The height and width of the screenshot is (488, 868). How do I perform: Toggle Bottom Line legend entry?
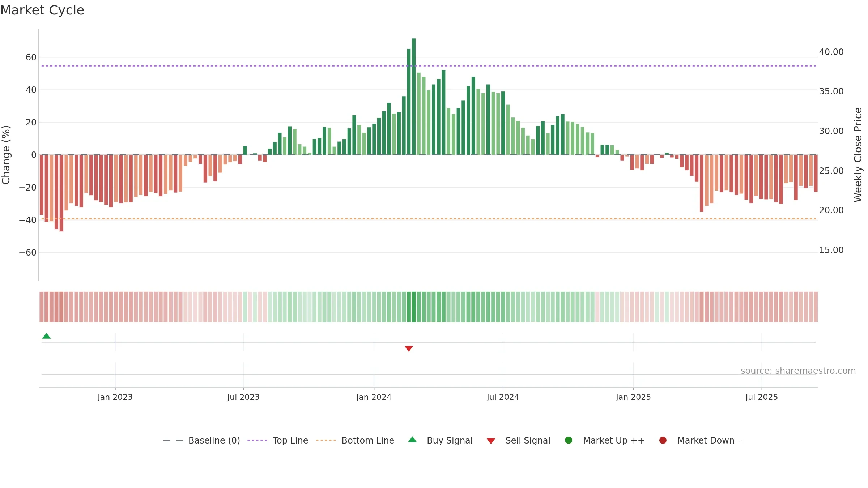[355, 440]
